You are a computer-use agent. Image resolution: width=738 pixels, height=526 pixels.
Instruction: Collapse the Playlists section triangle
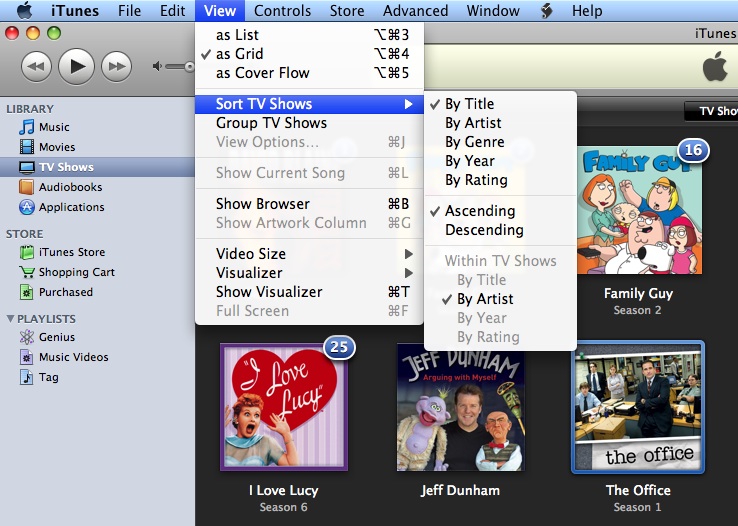click(10, 319)
